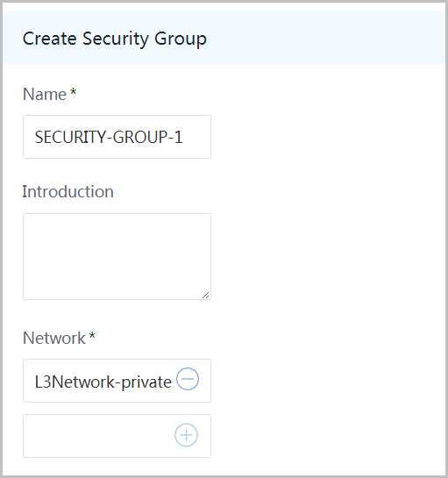The width and height of the screenshot is (448, 478).
Task: Click inside the Introduction text area
Action: pyautogui.click(x=117, y=256)
